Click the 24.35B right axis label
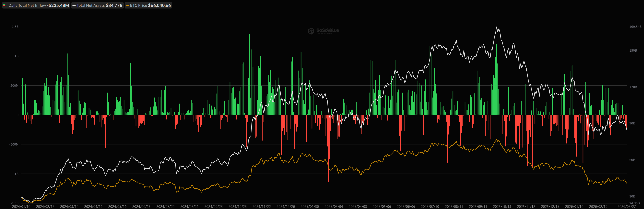The width and height of the screenshot is (644, 209). [x=634, y=203]
